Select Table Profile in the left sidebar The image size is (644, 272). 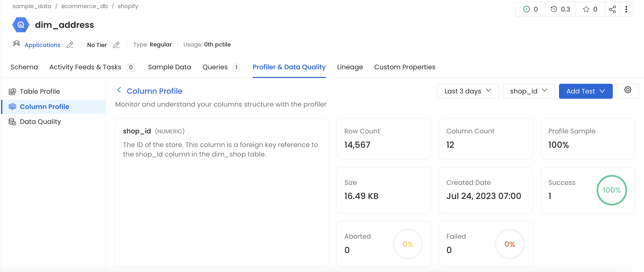click(x=40, y=92)
